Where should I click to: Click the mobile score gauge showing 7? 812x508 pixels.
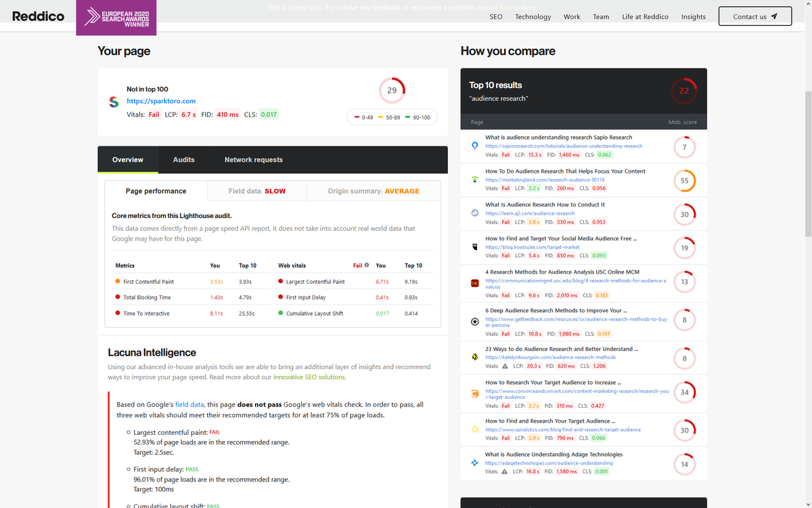tap(685, 146)
